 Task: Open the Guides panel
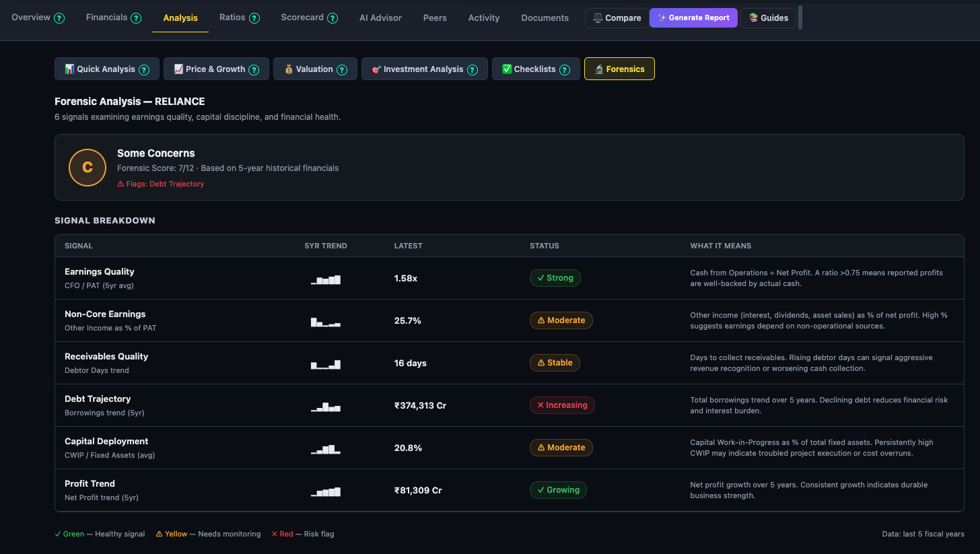coord(768,18)
